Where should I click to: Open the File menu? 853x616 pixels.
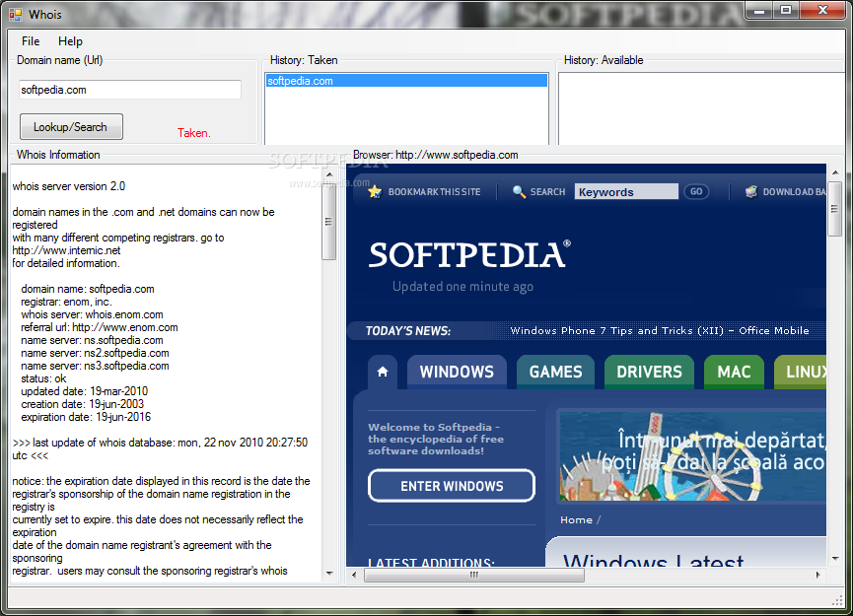point(31,41)
